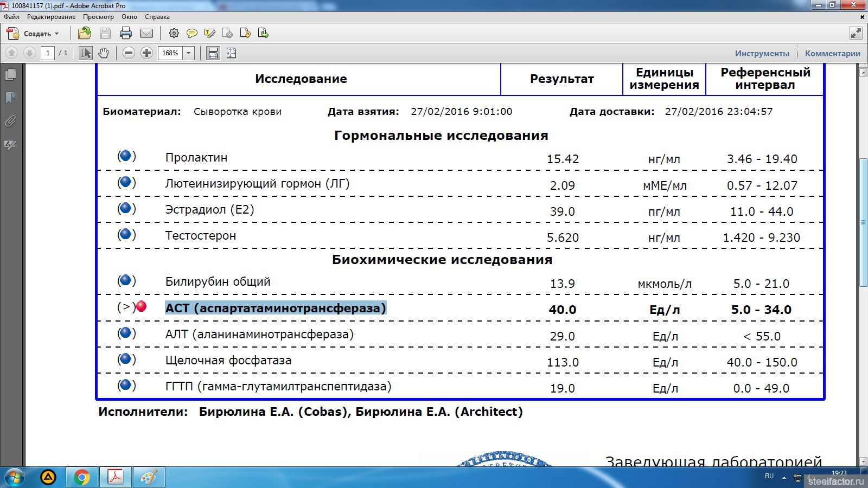Click scrollbar down arrow

pos(863,461)
